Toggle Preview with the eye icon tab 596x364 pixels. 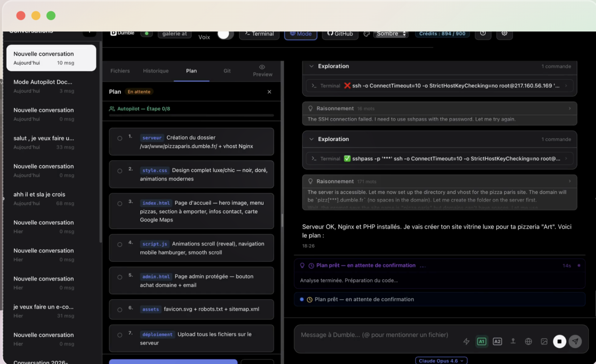point(262,71)
